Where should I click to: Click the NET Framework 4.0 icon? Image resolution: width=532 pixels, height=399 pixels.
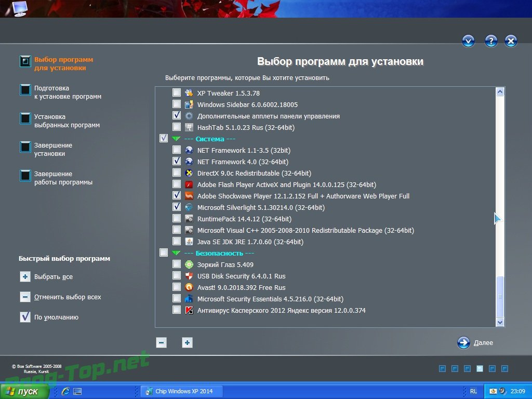click(x=189, y=162)
